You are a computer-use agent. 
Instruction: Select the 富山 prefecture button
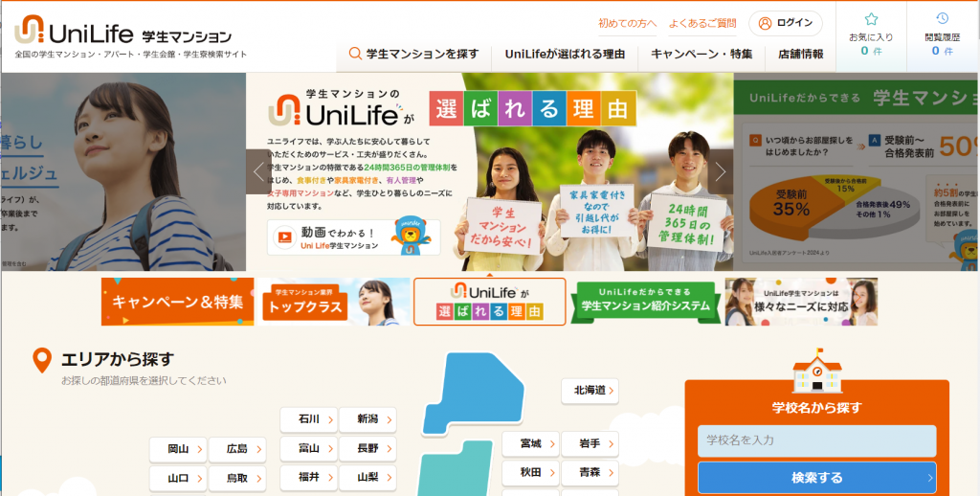[309, 448]
